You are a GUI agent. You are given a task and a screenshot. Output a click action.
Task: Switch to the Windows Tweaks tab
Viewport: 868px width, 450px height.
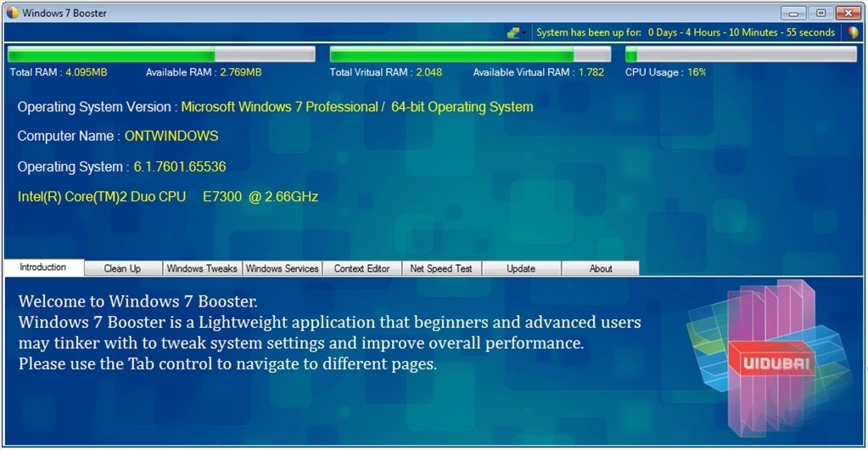[x=202, y=269]
